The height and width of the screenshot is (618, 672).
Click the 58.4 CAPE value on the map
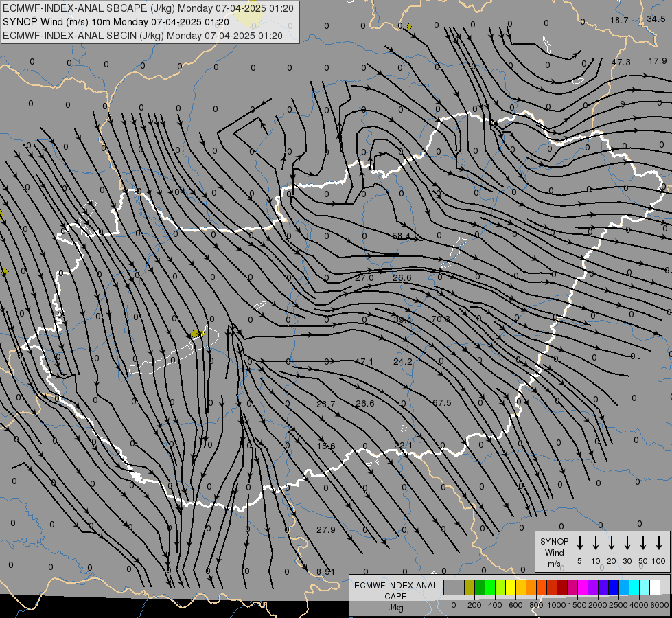pos(401,236)
